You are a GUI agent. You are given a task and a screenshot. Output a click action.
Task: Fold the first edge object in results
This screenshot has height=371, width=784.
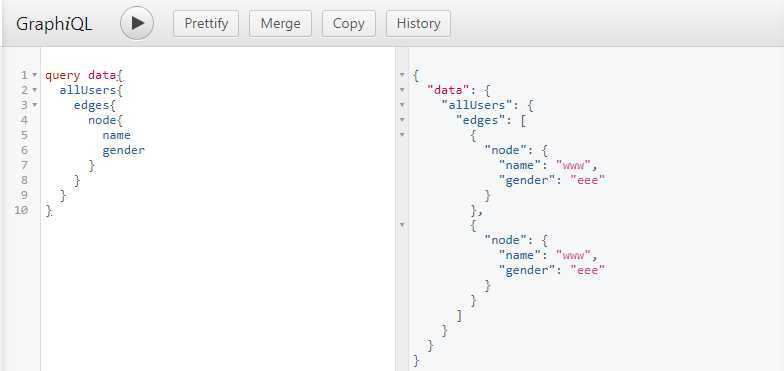click(x=402, y=135)
